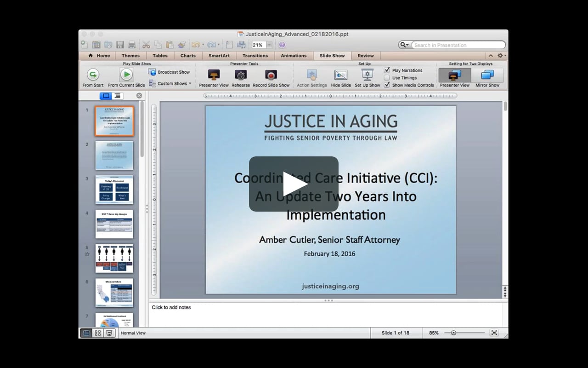Select slide 3 thumbnail Today's Discussion
This screenshot has height=368, width=588.
point(114,190)
